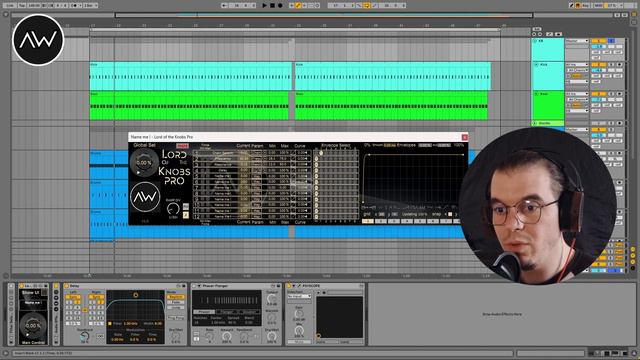The height and width of the screenshot is (360, 640).
Task: Select the Kick clip in the arrangement
Action: pyautogui.click(x=191, y=76)
